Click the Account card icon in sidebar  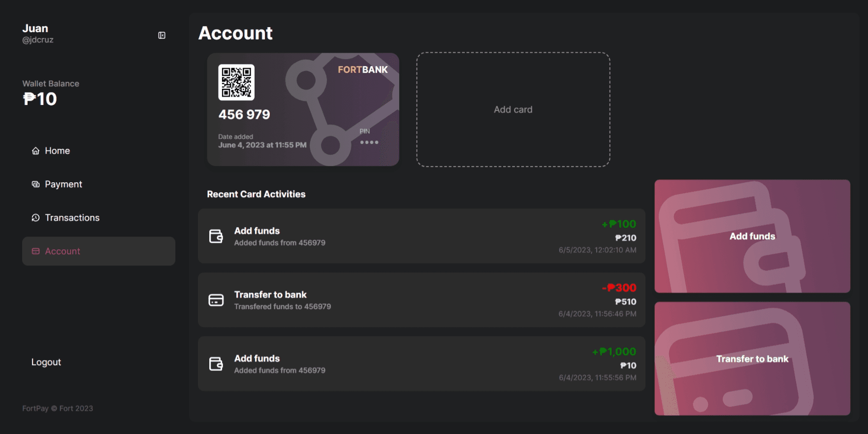[35, 251]
